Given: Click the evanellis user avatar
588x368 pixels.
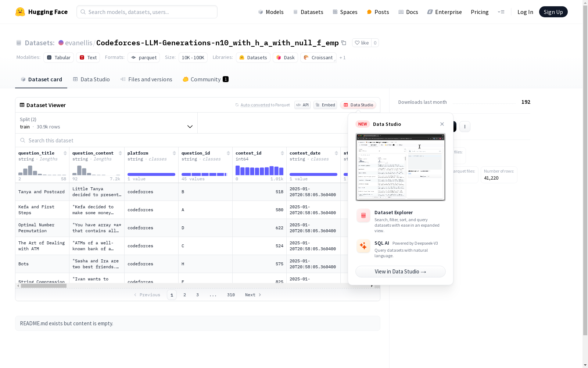Looking at the screenshot, I should click(x=61, y=43).
